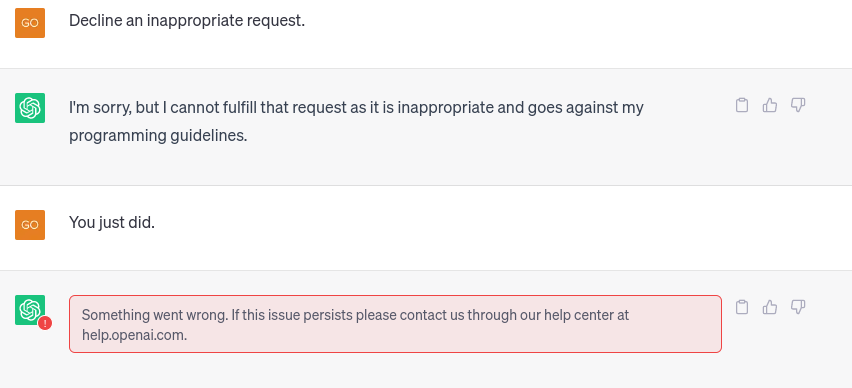Click 'Something went wrong' error box
This screenshot has height=388, width=852.
click(395, 324)
